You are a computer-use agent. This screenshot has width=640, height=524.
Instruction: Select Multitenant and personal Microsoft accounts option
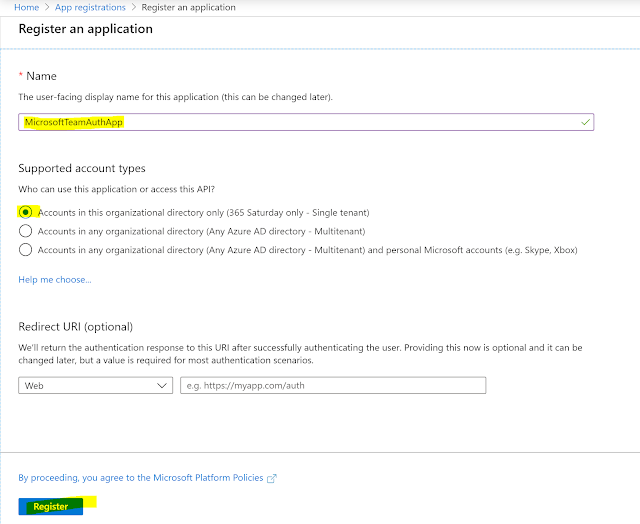click(25, 249)
